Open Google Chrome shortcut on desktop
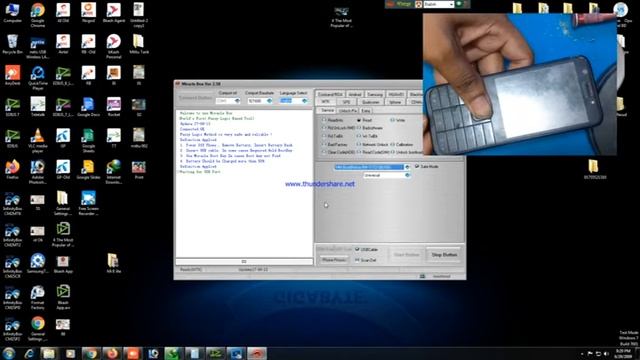 (38, 15)
